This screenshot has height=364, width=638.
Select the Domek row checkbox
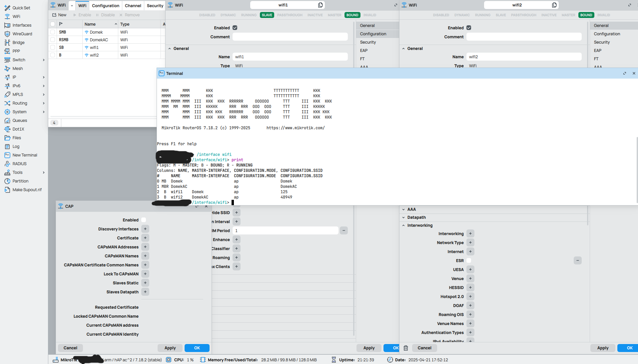pyautogui.click(x=53, y=32)
